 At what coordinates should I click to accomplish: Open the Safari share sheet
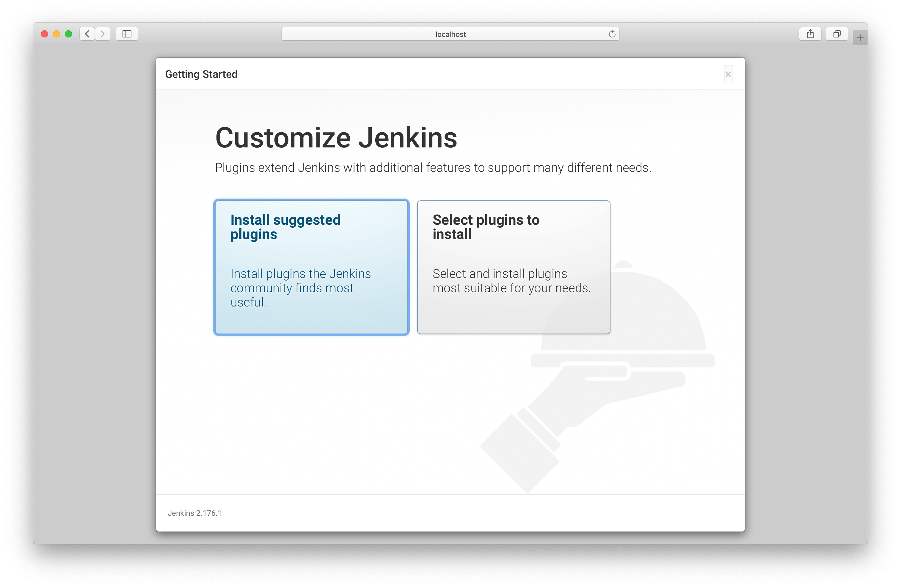point(810,34)
